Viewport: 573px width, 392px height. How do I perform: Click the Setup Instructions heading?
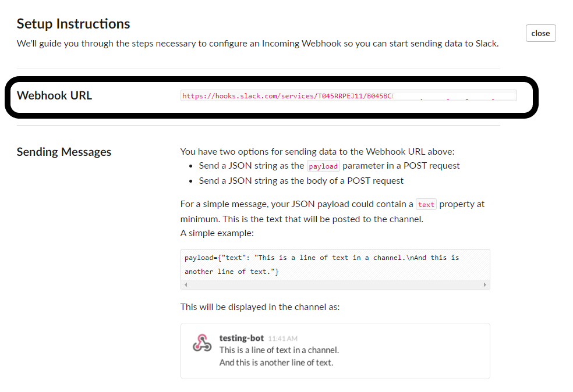[73, 24]
